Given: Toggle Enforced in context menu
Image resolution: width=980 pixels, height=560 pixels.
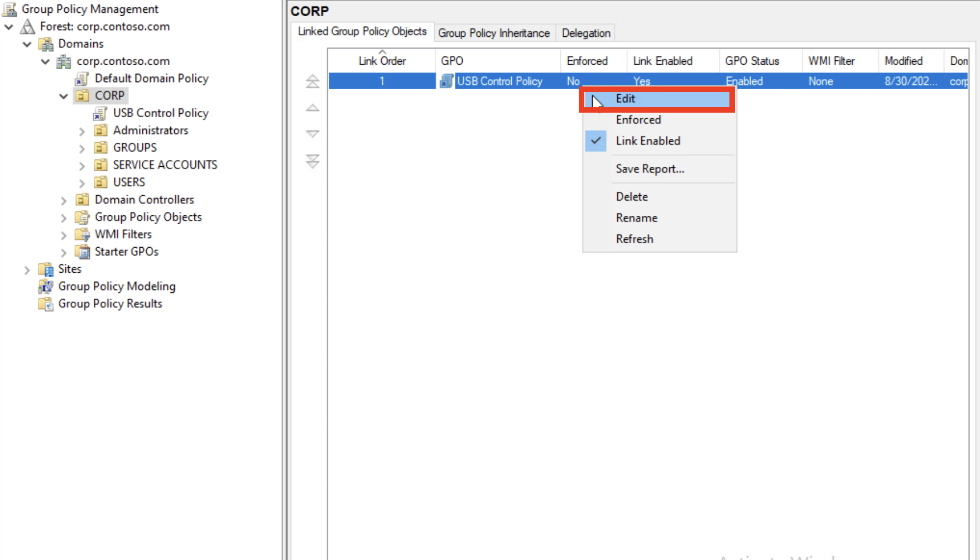Looking at the screenshot, I should 660,120.
